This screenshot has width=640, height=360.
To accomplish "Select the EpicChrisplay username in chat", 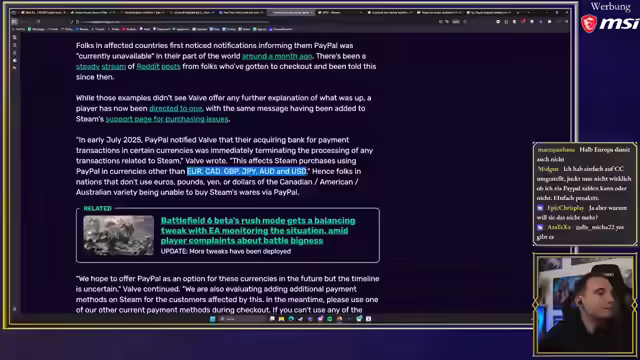I will click(565, 208).
